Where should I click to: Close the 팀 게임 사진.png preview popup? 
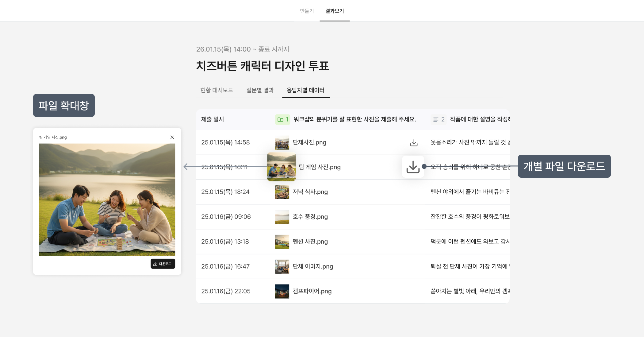pos(172,137)
